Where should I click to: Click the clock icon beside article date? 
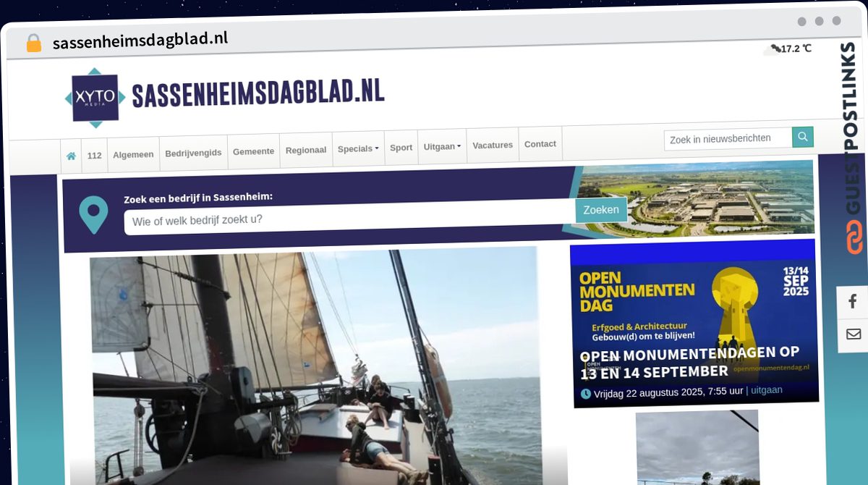click(586, 395)
